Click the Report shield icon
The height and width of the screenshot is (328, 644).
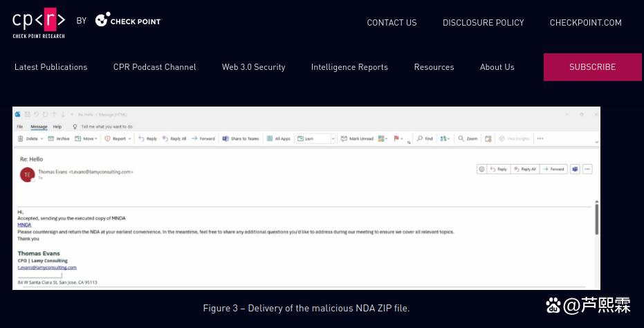108,138
